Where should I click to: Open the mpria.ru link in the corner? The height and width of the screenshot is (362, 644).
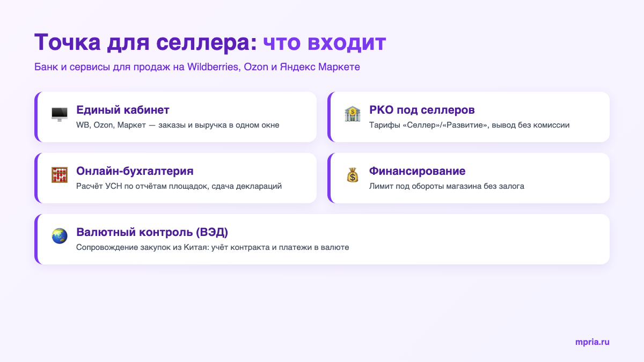pyautogui.click(x=592, y=342)
